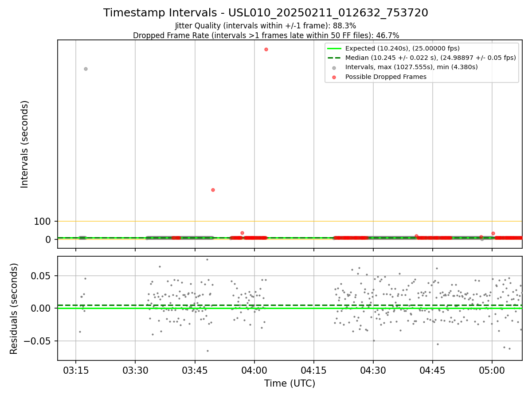Click the "Intervals (seconds)" y-axis label
The image size is (532, 399).
(25, 144)
